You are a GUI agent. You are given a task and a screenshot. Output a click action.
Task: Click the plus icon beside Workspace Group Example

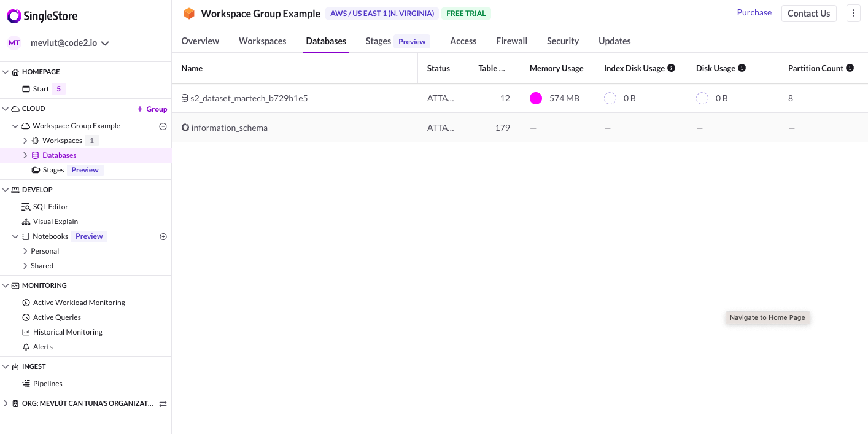163,126
